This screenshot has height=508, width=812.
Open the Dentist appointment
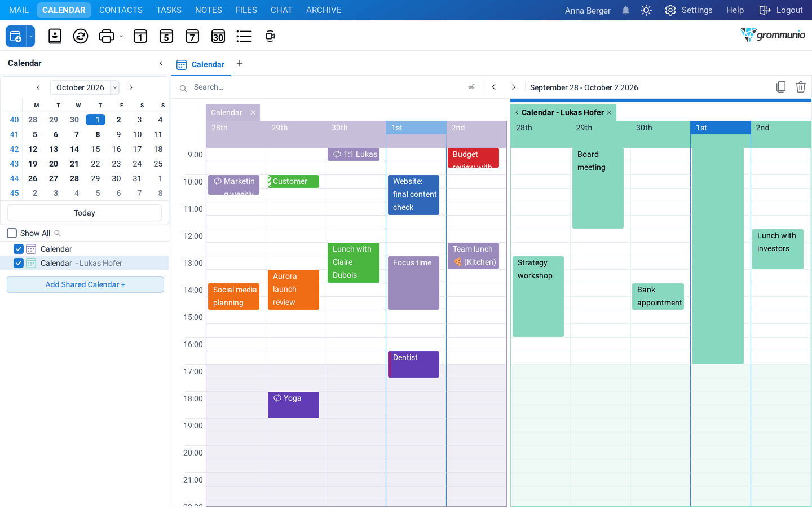413,364
